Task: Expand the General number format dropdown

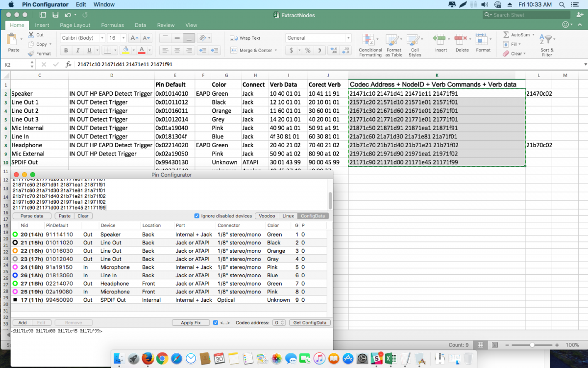Action: pos(348,38)
